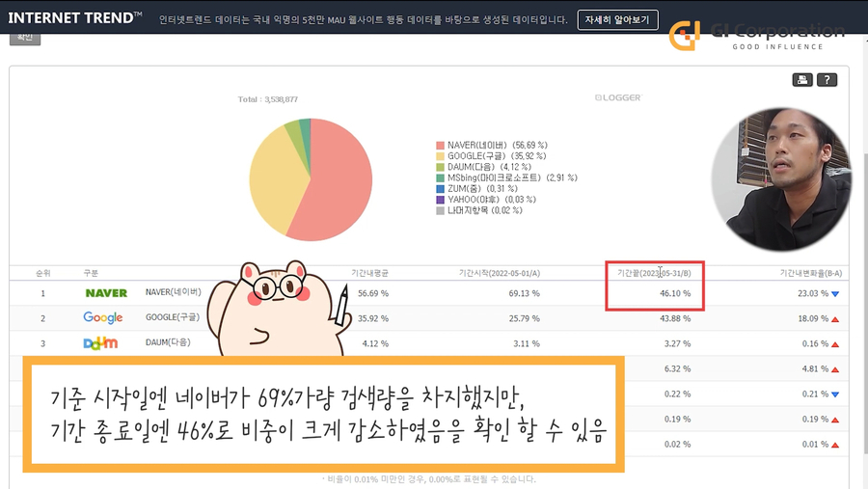Select the NAVER(네이버) name cell
This screenshot has height=489, width=868.
click(174, 292)
